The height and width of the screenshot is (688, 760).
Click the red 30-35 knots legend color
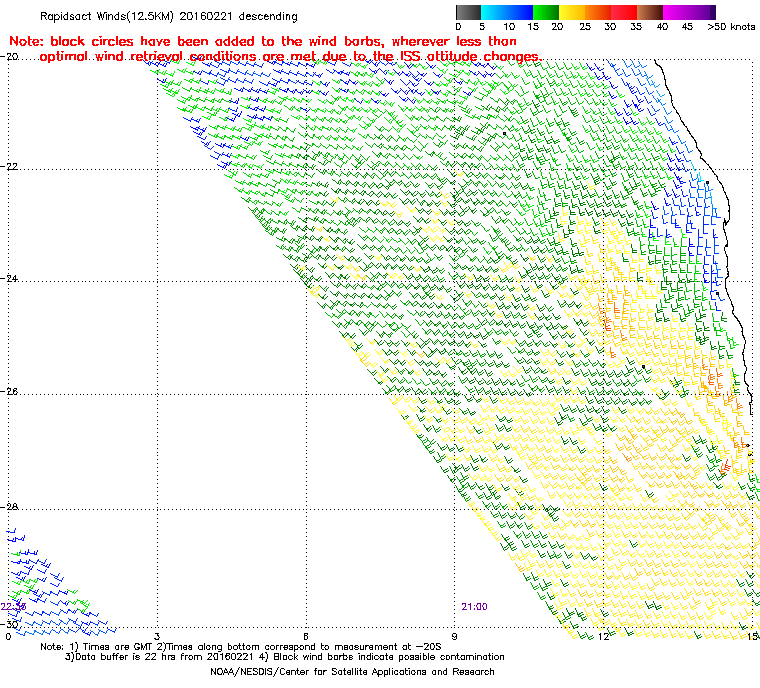click(624, 12)
